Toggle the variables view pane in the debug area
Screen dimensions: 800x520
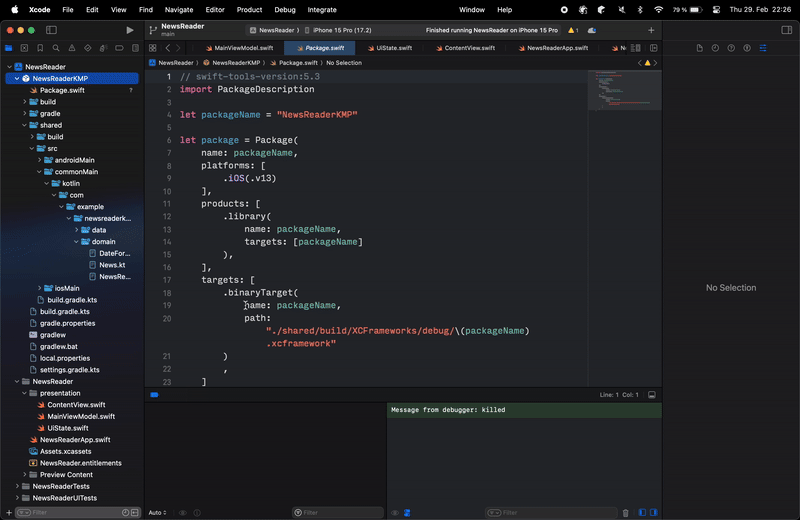pyautogui.click(x=642, y=512)
